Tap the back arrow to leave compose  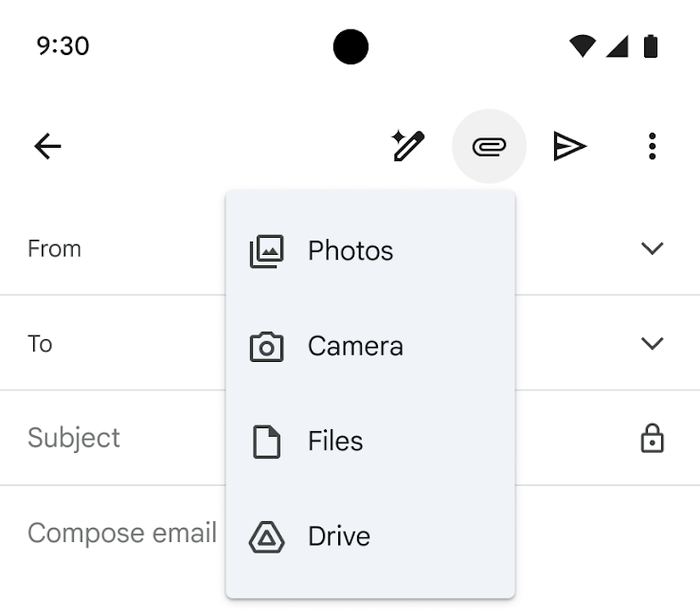[47, 146]
